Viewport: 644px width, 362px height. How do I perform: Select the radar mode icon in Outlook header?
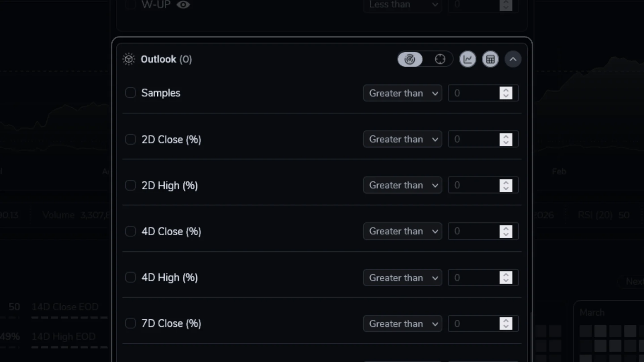410,59
